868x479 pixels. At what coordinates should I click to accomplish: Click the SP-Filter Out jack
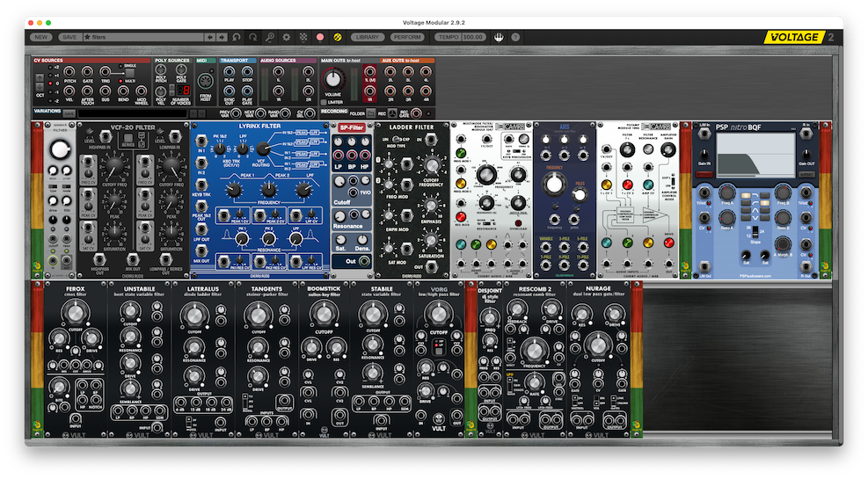[x=364, y=261]
